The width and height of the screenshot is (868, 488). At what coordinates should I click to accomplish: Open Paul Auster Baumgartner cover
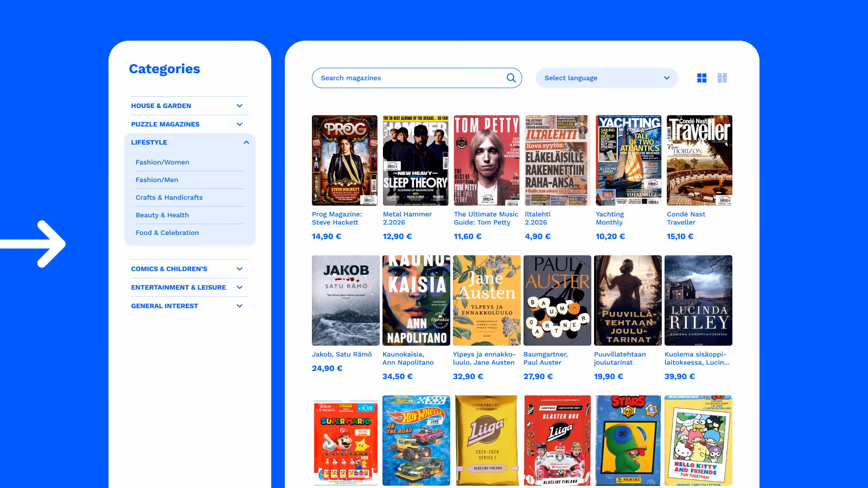[x=557, y=300]
